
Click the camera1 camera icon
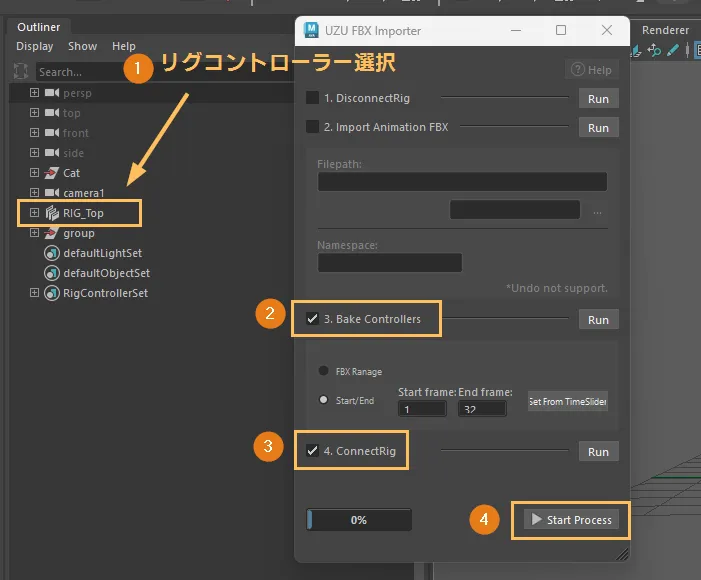(x=52, y=193)
